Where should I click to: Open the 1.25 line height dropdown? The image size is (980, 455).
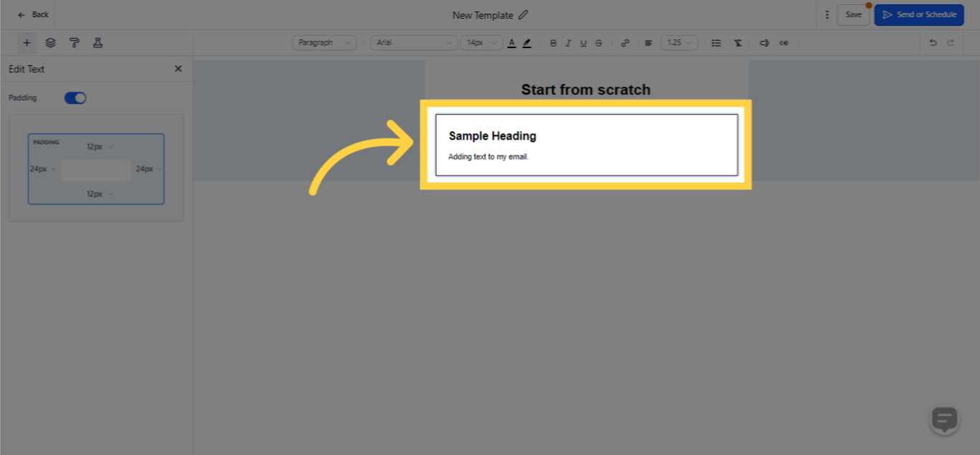[679, 43]
